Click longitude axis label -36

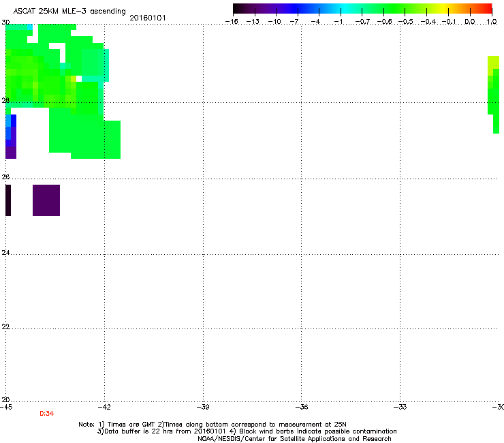click(302, 407)
